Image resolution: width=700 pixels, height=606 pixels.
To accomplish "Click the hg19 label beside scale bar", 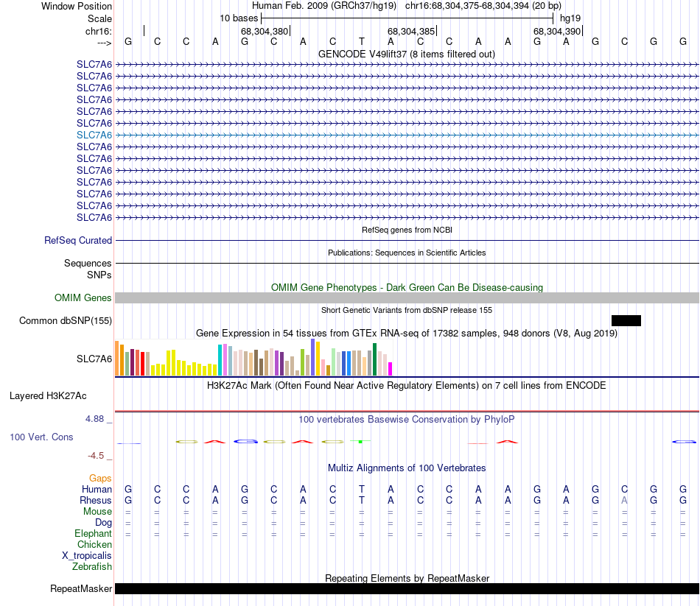I will [x=570, y=18].
